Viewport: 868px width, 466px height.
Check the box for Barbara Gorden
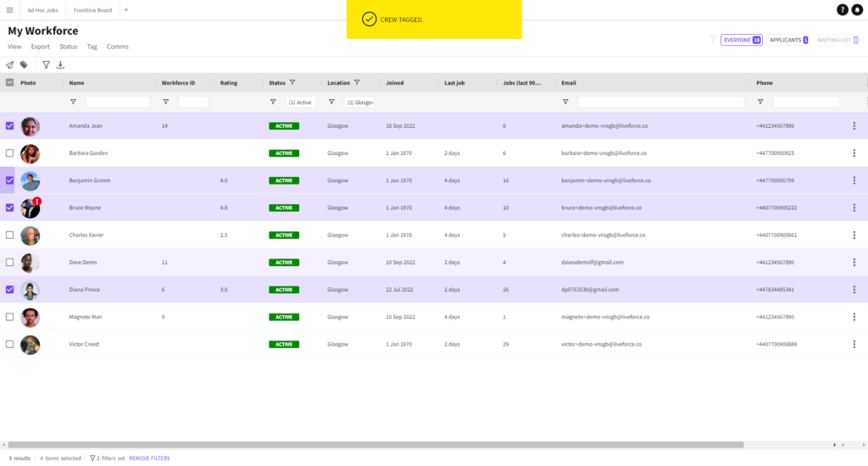tap(10, 153)
